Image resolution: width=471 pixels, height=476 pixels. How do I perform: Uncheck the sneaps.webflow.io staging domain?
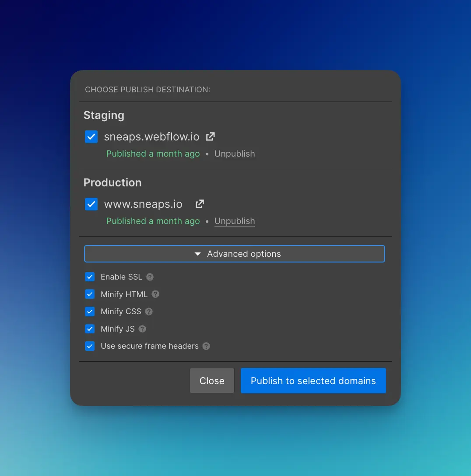[x=91, y=136]
